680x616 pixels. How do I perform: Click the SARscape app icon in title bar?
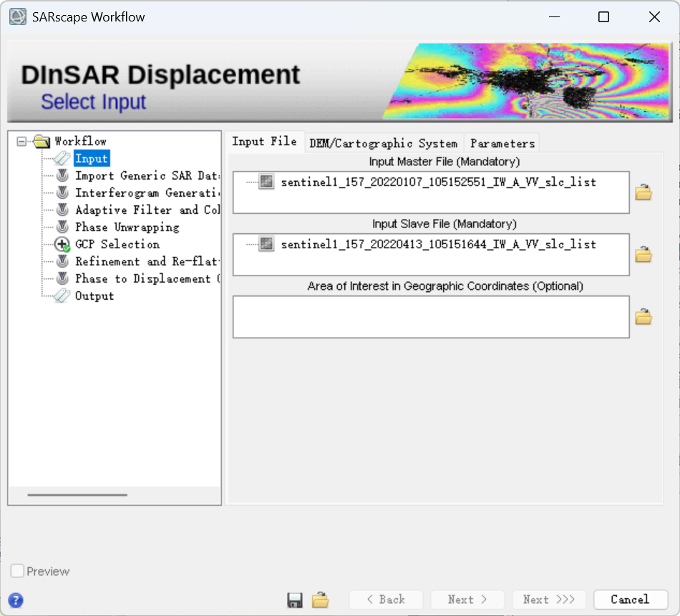[18, 17]
